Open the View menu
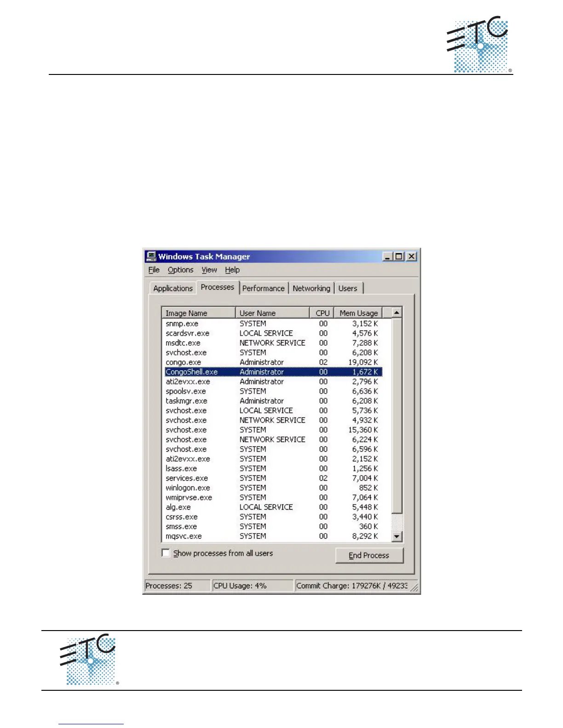 [x=209, y=270]
